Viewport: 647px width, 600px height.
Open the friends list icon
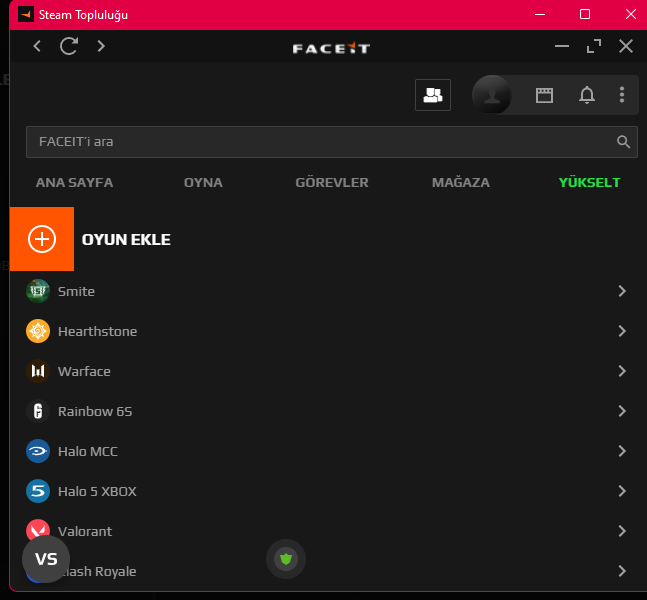[433, 95]
